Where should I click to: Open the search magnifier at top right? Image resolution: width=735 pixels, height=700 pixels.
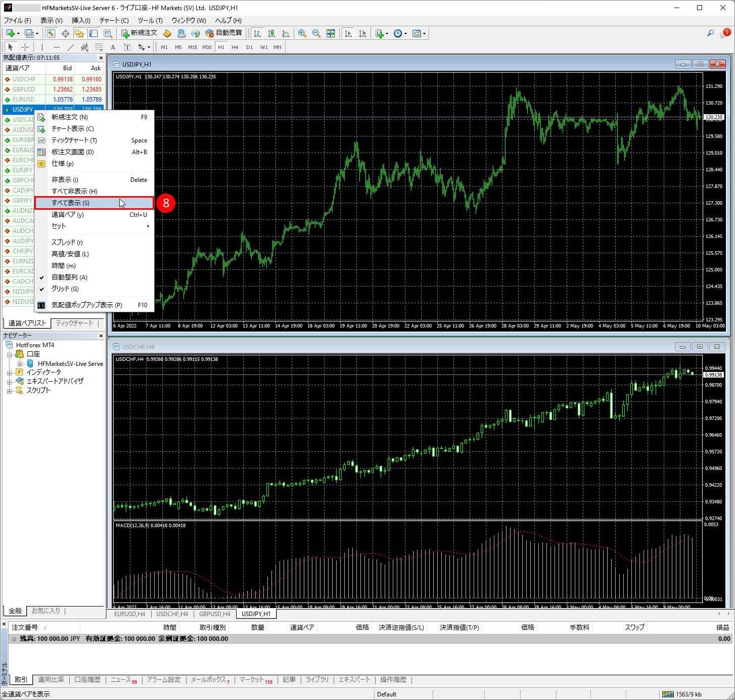pos(710,33)
